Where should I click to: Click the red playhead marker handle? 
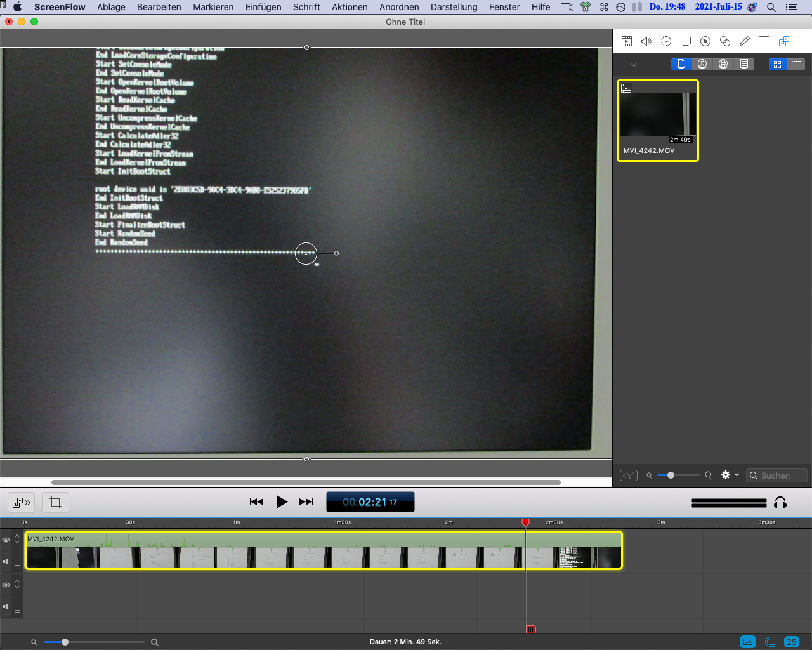pos(525,522)
